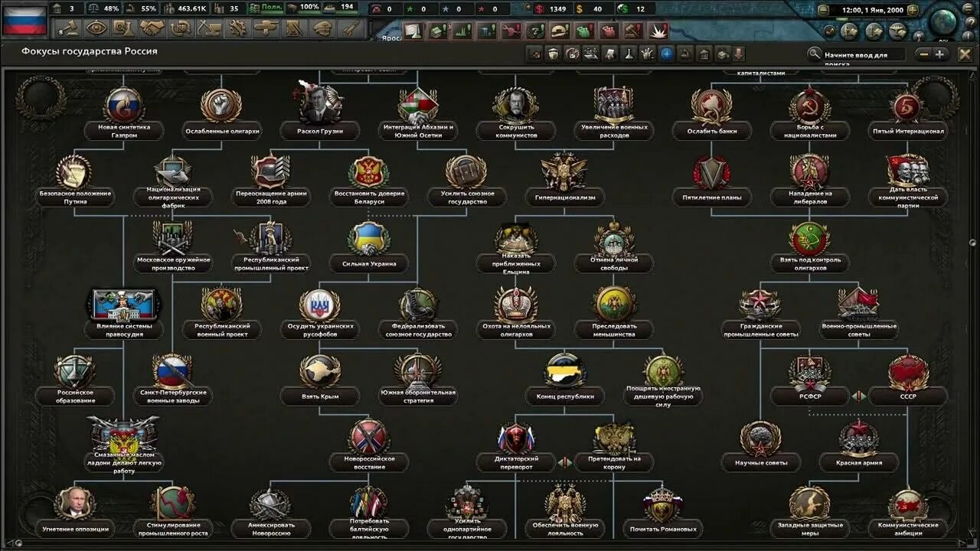This screenshot has height=551, width=980.
Task: Click the stability value 48%
Action: 111,8
